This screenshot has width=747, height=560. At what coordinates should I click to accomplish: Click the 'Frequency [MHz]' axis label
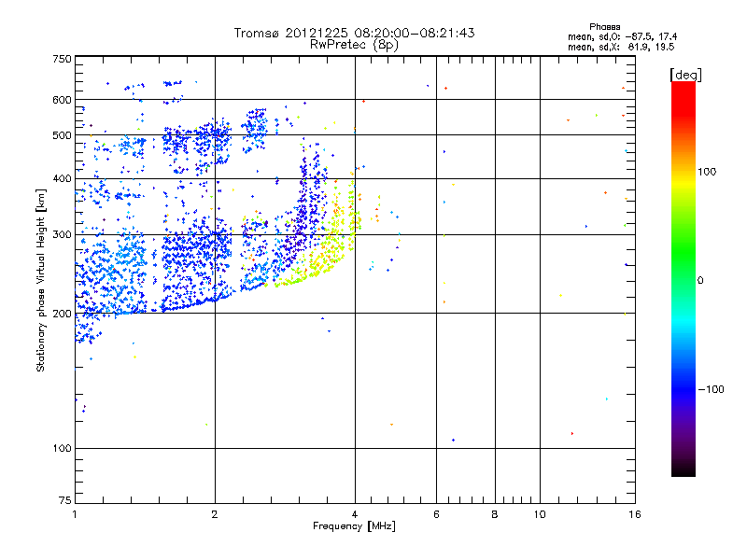pyautogui.click(x=354, y=526)
